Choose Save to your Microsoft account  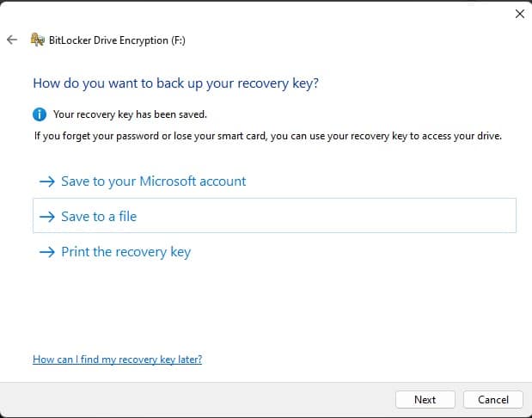(x=153, y=181)
